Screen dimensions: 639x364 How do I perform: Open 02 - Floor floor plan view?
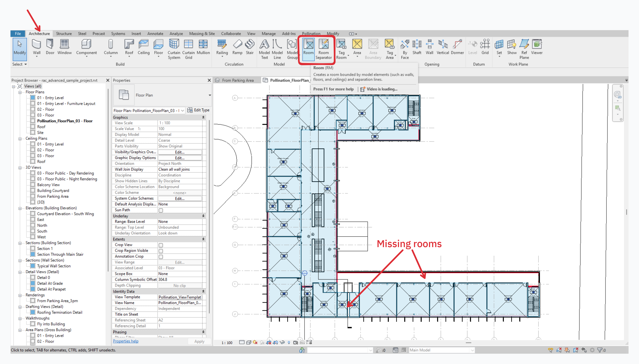(45, 109)
